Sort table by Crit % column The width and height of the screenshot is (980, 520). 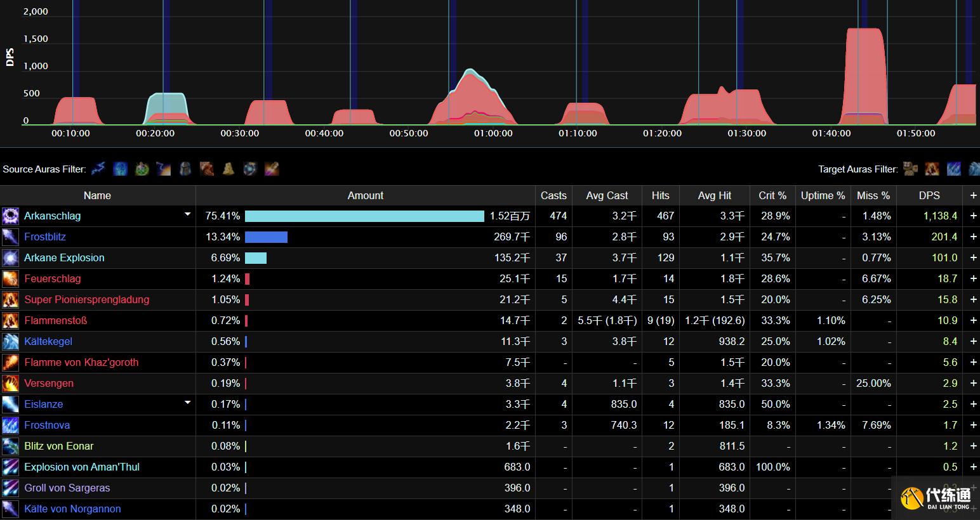tap(772, 195)
